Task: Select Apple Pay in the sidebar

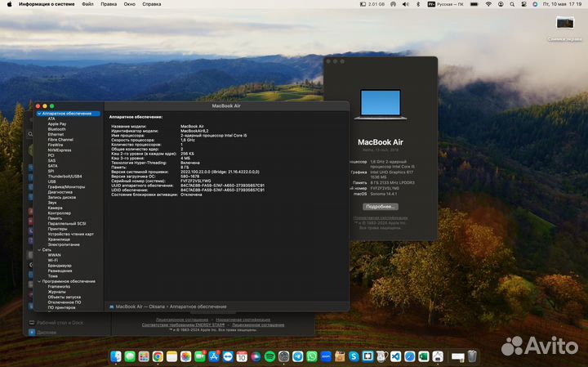Action: 57,124
